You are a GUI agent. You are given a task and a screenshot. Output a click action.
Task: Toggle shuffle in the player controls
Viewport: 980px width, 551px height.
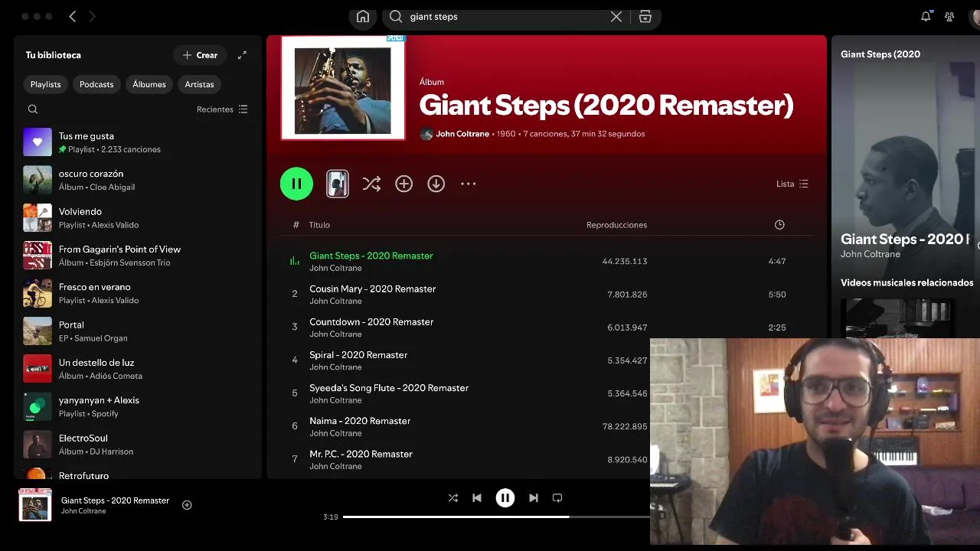coord(453,497)
